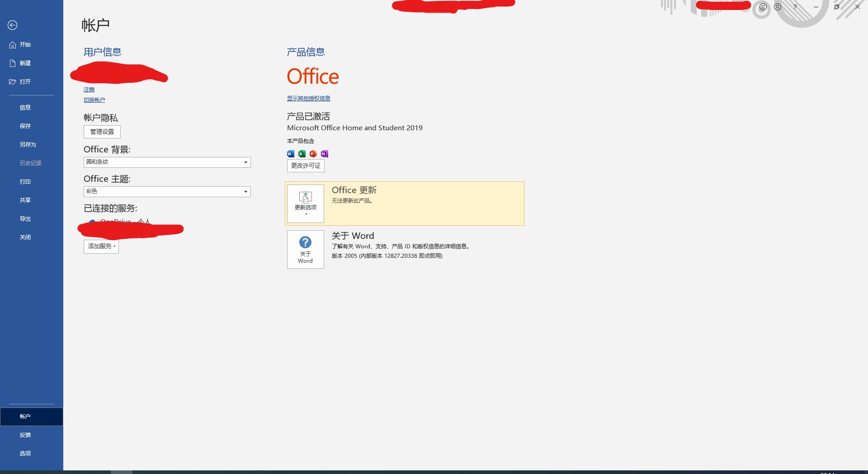Image resolution: width=868 pixels, height=474 pixels.
Task: Click the 管理设置 button
Action: [x=102, y=132]
